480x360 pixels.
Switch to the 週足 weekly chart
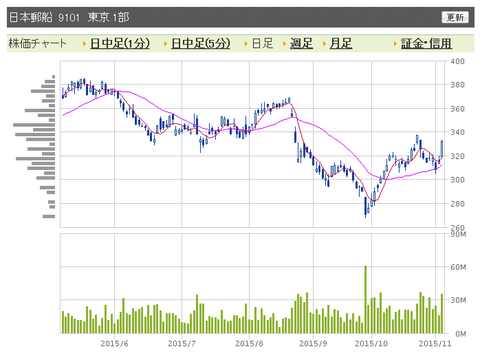tap(301, 43)
